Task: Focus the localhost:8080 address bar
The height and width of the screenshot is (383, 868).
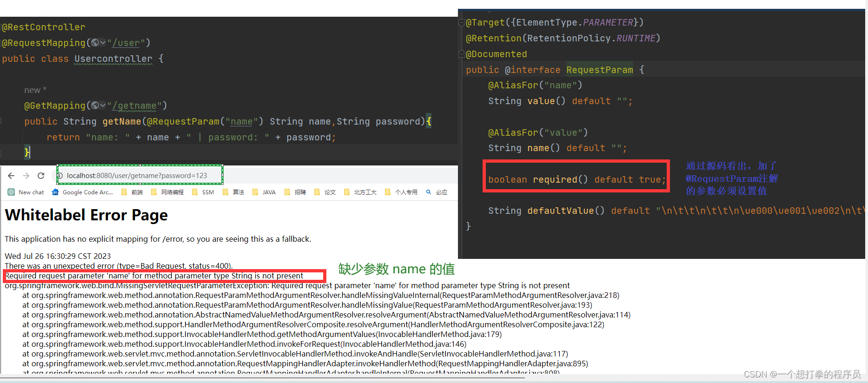Action: (x=139, y=175)
